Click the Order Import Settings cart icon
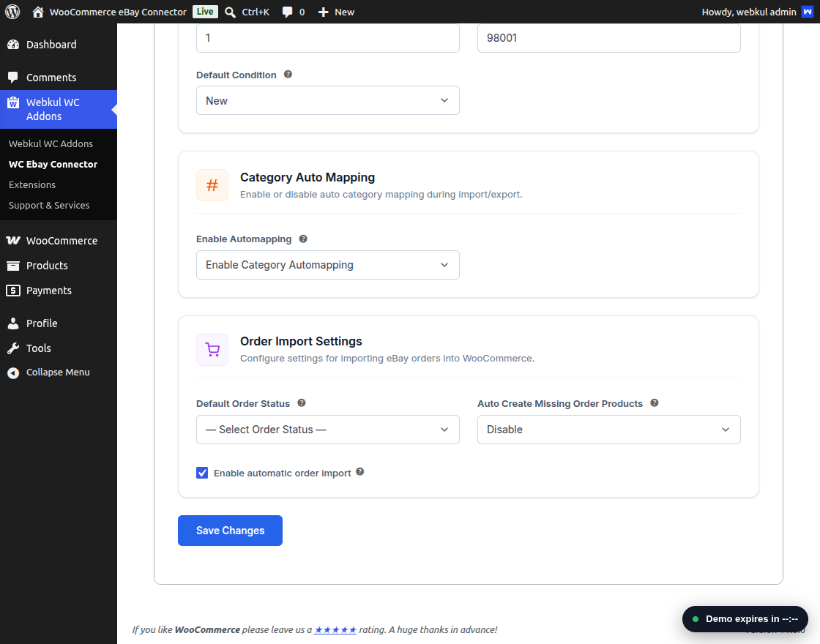Image resolution: width=820 pixels, height=644 pixels. [x=212, y=350]
